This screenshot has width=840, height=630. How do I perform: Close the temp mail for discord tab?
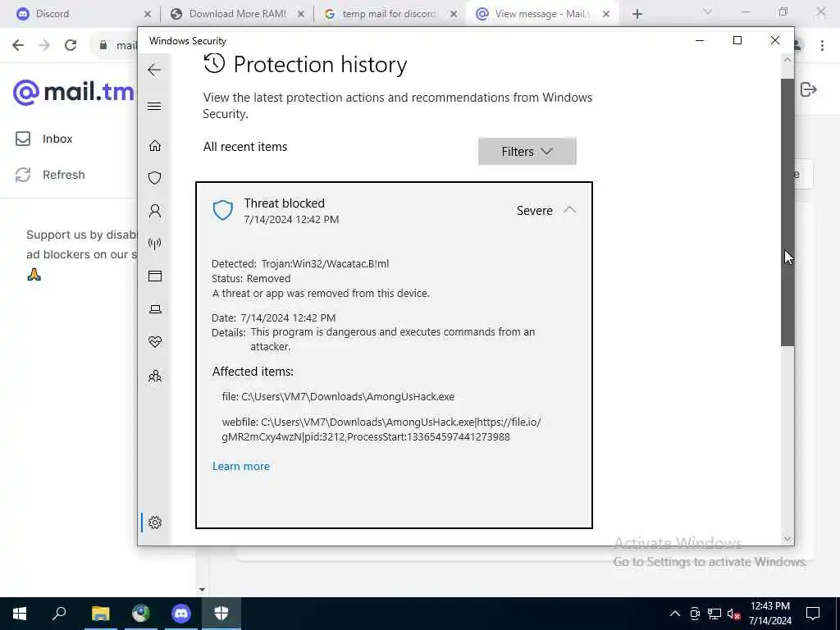coord(454,15)
